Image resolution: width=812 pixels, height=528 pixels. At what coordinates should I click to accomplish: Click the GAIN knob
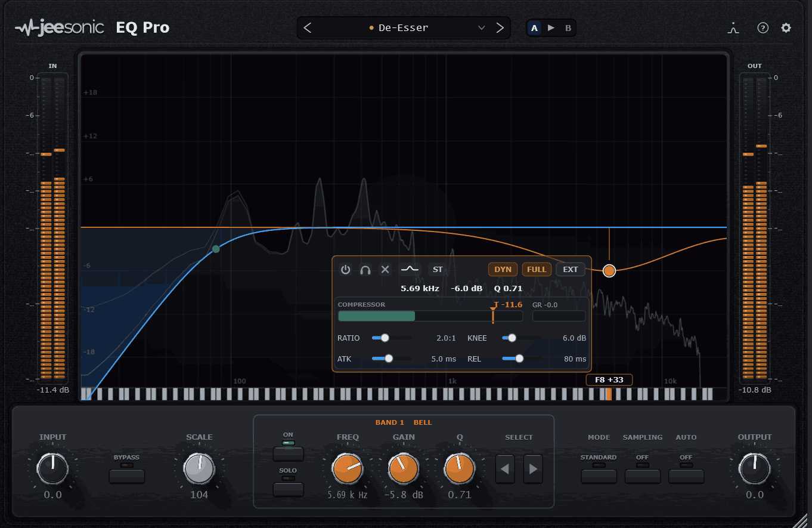point(404,468)
